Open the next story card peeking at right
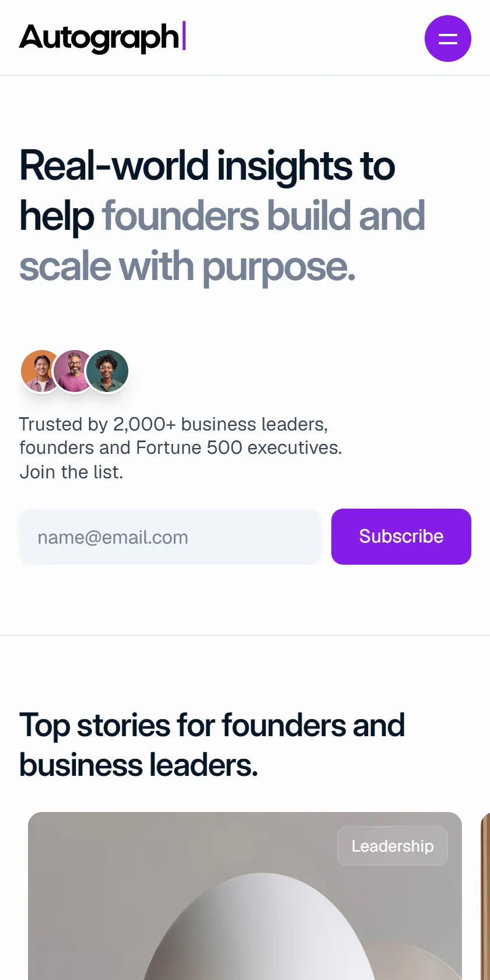Image resolution: width=490 pixels, height=980 pixels. [x=485, y=896]
